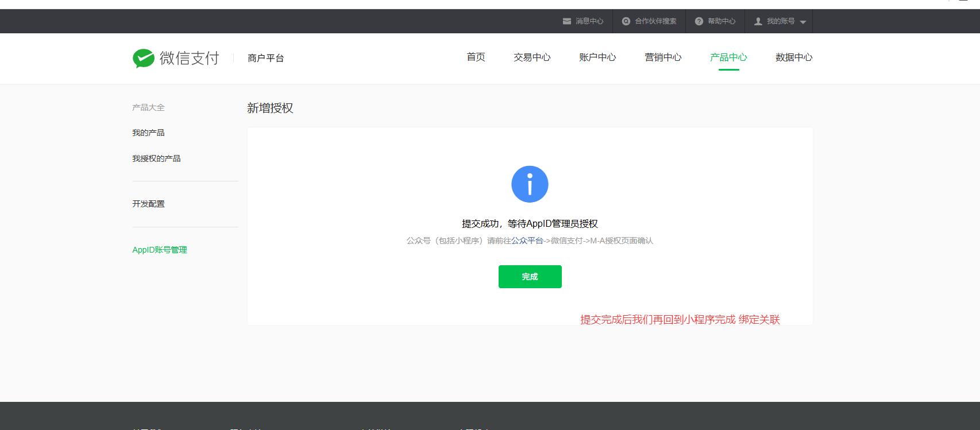Image resolution: width=980 pixels, height=430 pixels.
Task: Open 产品大全 in the sidebar
Action: (148, 107)
